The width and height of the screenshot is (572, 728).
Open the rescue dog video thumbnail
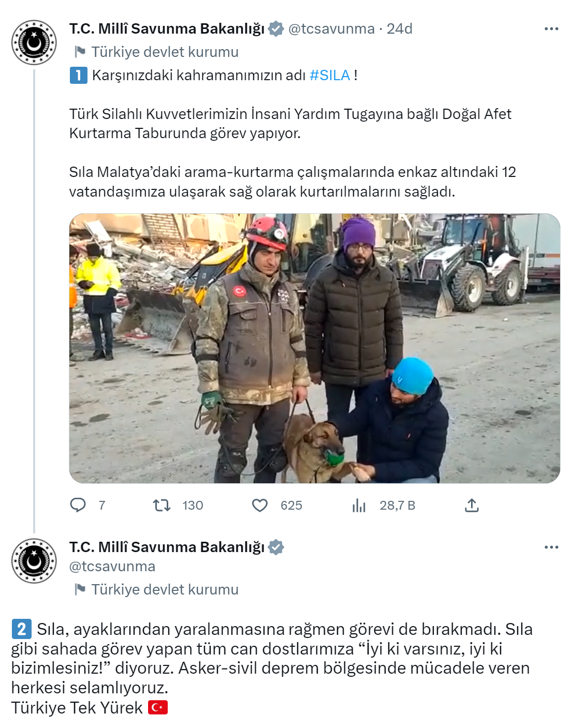[315, 348]
